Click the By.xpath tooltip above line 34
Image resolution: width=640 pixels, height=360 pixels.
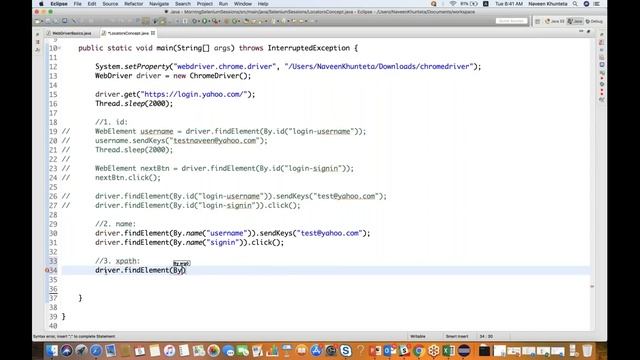[182, 263]
